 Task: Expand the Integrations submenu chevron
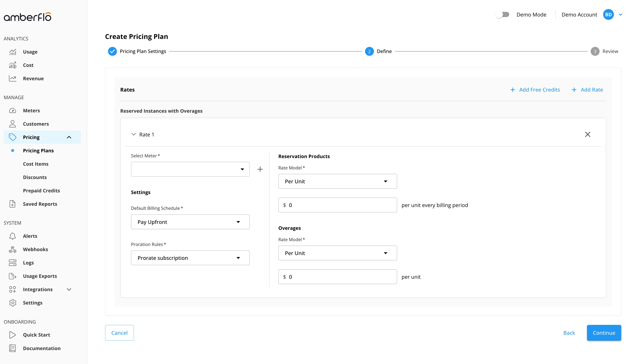pos(69,289)
